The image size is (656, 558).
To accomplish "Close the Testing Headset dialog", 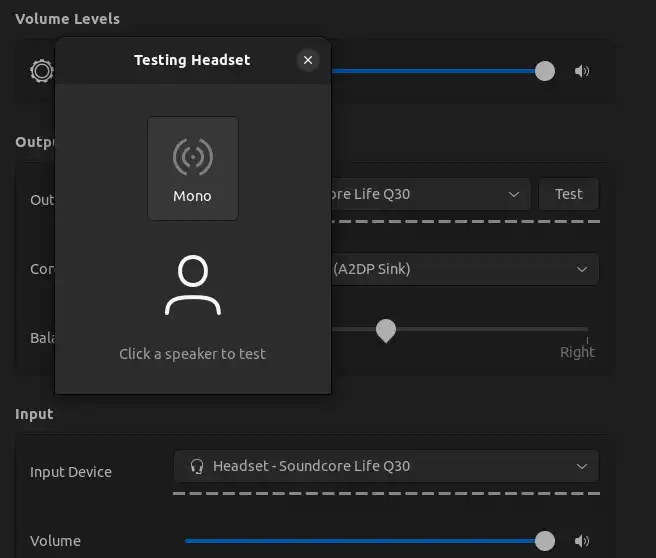I will point(308,60).
